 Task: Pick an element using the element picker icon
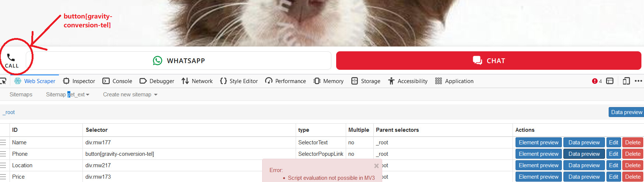3,81
